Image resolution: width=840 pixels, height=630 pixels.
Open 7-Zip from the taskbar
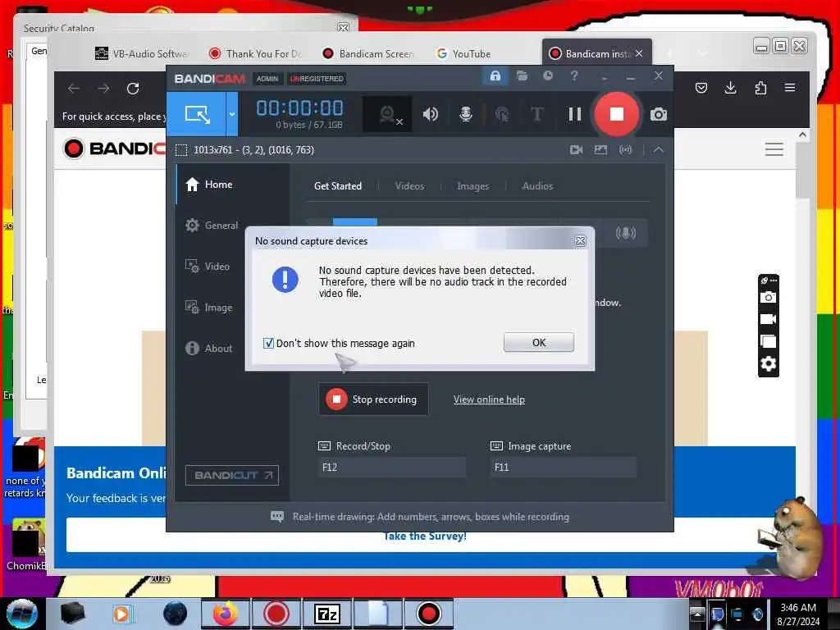tap(326, 614)
